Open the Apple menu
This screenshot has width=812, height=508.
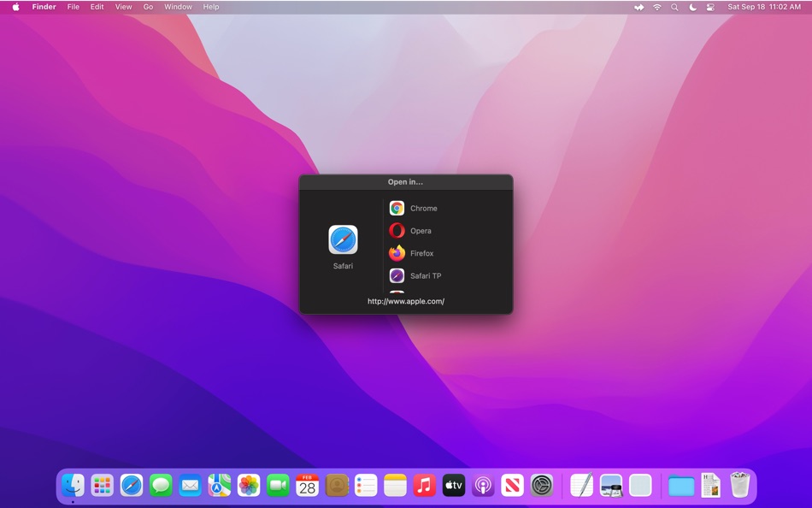click(x=15, y=7)
